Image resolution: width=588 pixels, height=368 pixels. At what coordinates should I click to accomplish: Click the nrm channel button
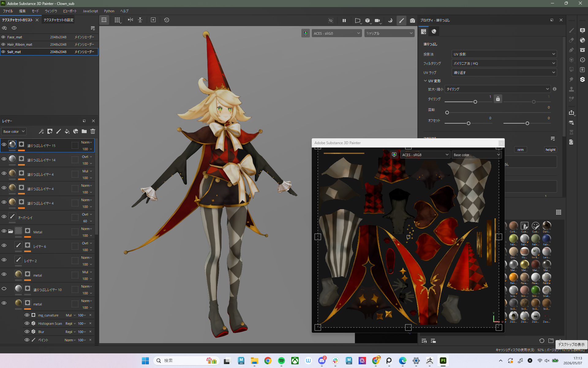(x=520, y=150)
